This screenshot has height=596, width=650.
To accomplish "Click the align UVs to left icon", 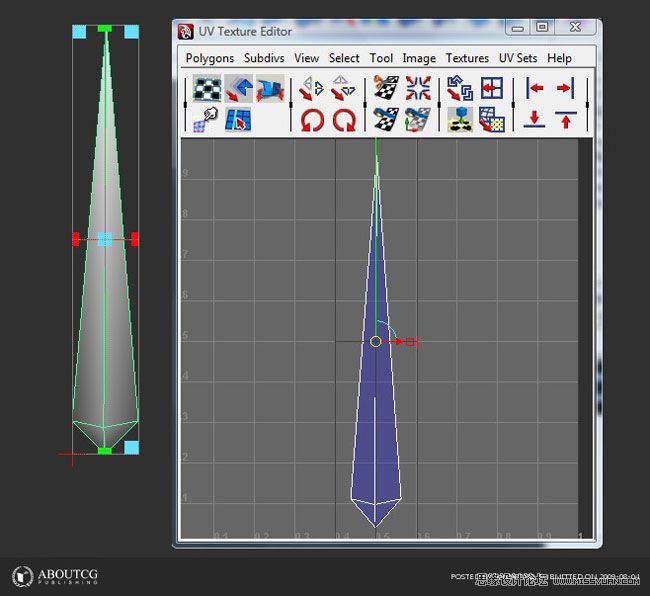I will coord(534,89).
